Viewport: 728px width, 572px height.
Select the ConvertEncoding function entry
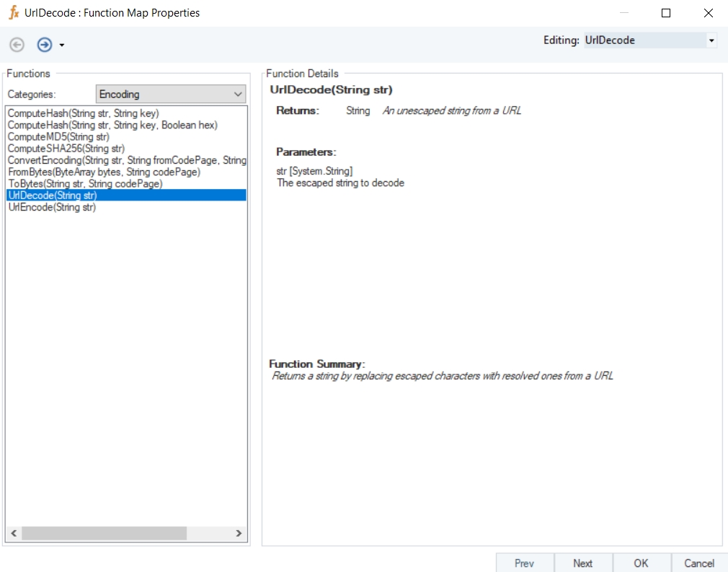(126, 160)
